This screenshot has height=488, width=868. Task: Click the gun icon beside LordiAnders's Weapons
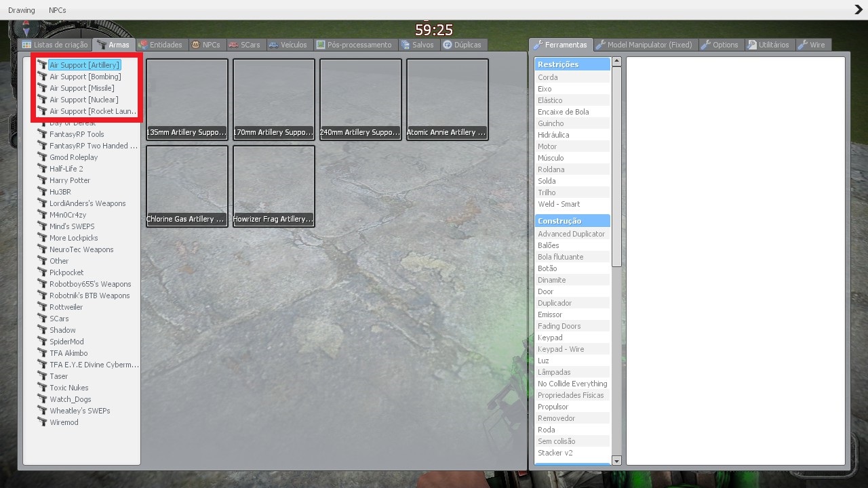coord(42,203)
